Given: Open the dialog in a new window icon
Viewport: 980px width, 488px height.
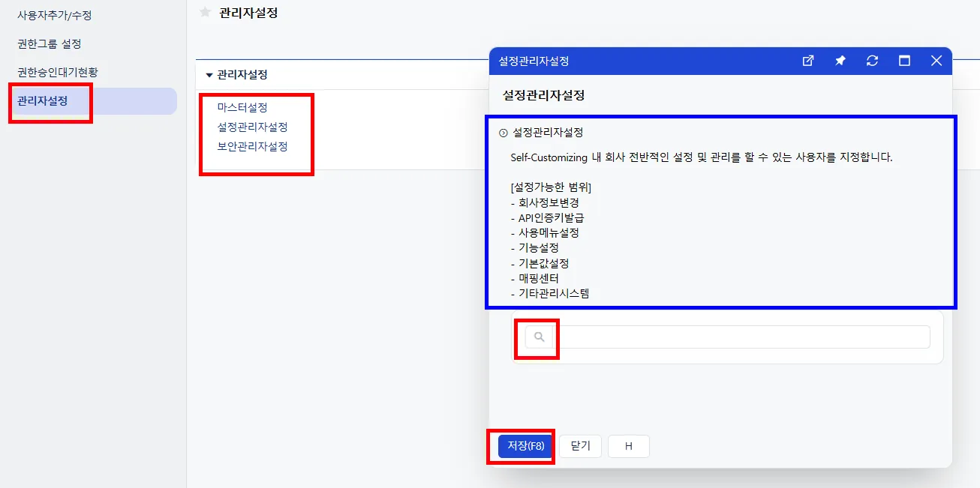Looking at the screenshot, I should point(808,61).
